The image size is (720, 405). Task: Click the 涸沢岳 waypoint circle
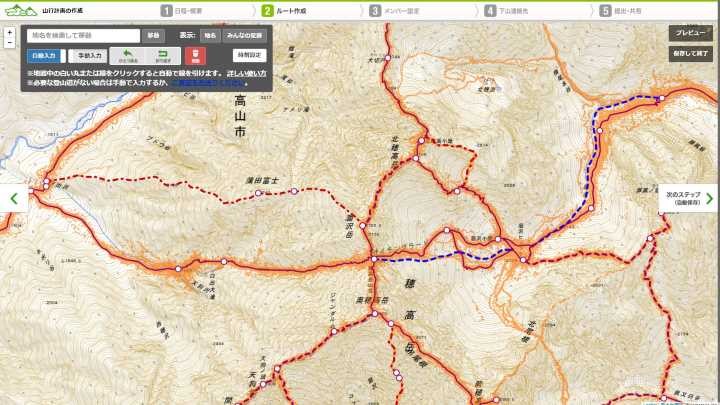[362, 225]
